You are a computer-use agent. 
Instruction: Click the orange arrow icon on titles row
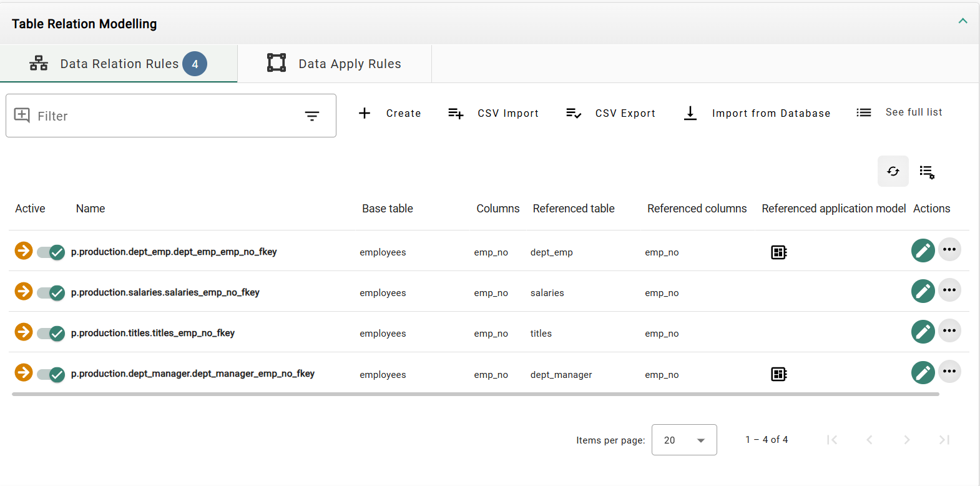(24, 332)
